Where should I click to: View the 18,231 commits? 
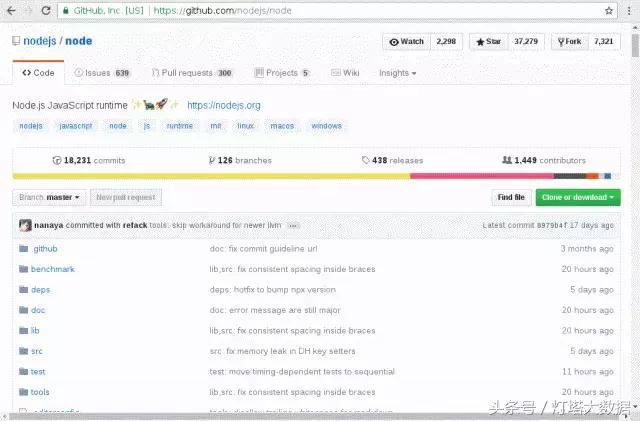(89, 160)
